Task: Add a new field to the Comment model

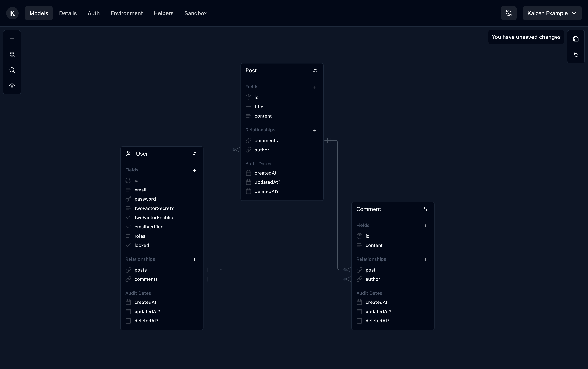Action: [426, 226]
